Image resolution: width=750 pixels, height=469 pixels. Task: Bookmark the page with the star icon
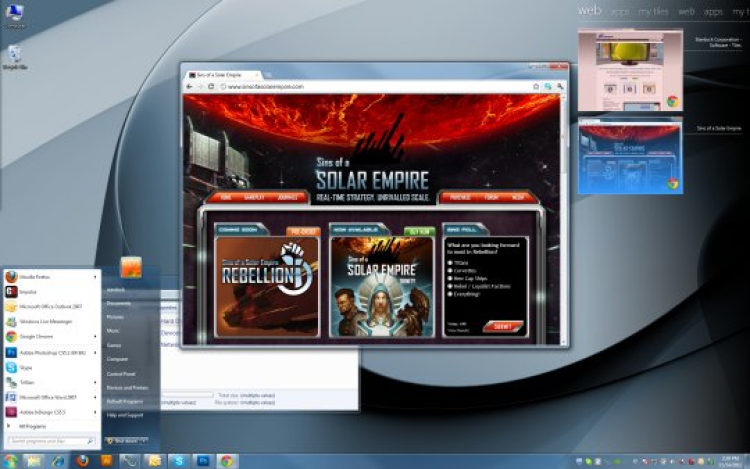[536, 87]
